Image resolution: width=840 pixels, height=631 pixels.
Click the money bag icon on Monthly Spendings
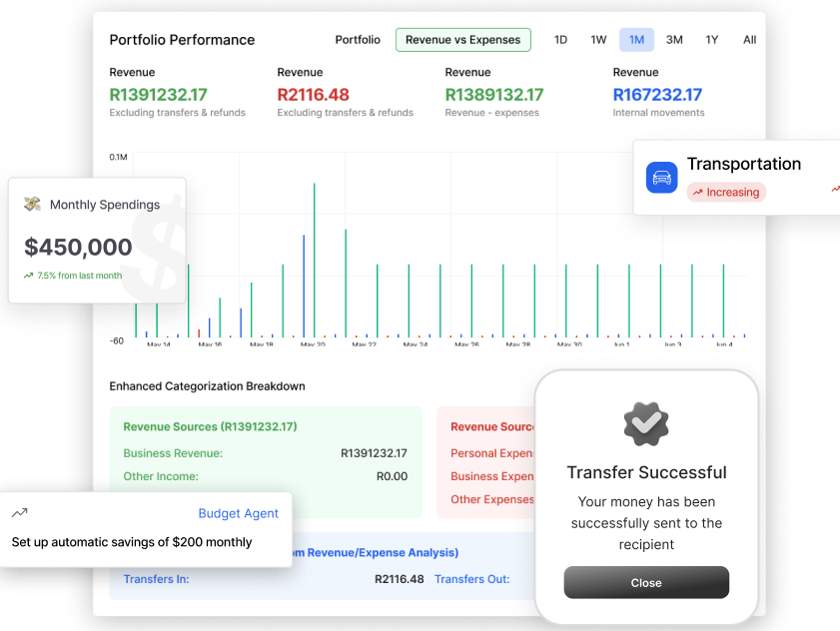click(30, 204)
